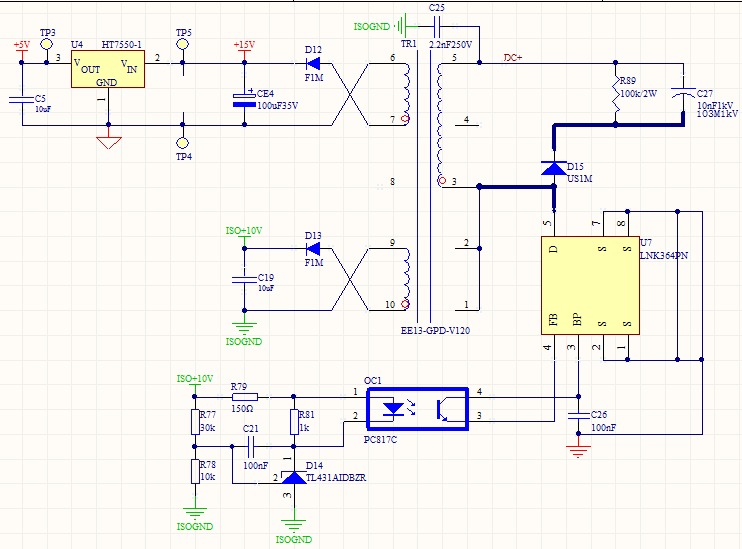This screenshot has width=742, height=549.
Task: Select the D15 US1M diode symbol
Action: click(554, 168)
